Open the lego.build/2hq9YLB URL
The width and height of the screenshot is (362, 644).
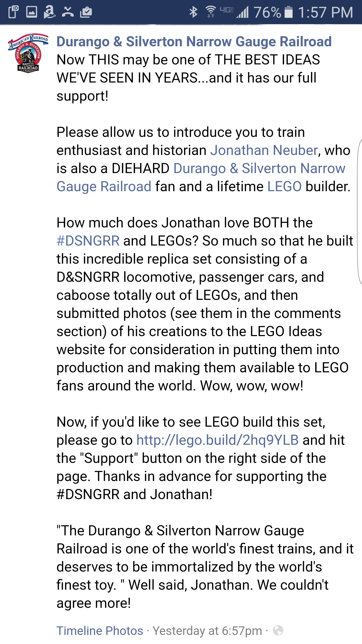pyautogui.click(x=217, y=440)
